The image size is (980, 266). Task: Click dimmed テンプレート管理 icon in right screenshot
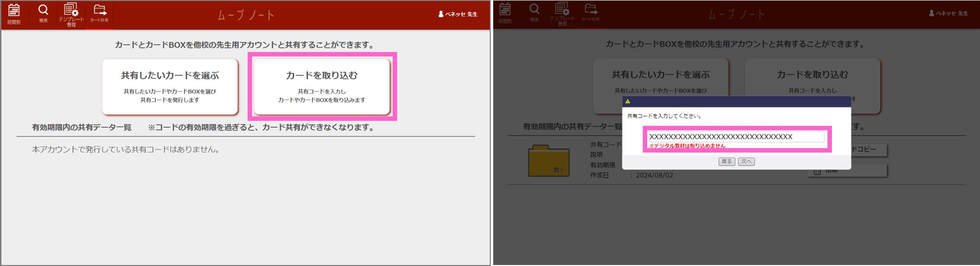[x=562, y=13]
